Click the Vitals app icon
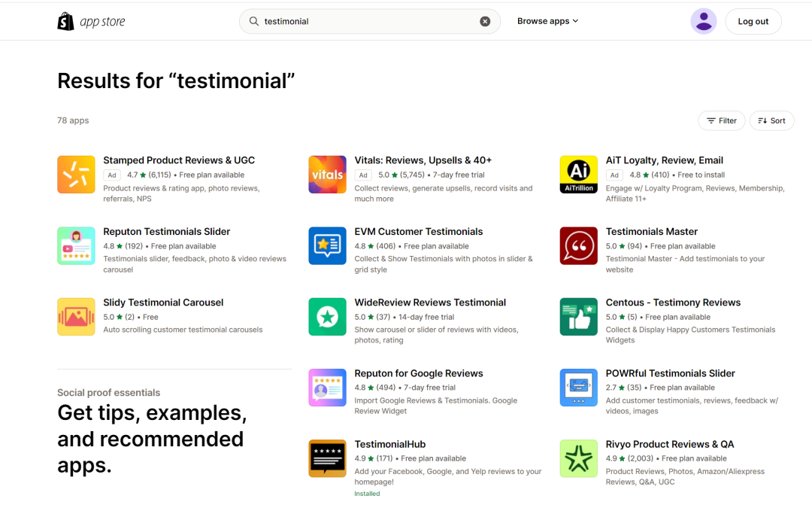This screenshot has width=812, height=508. coord(327,175)
